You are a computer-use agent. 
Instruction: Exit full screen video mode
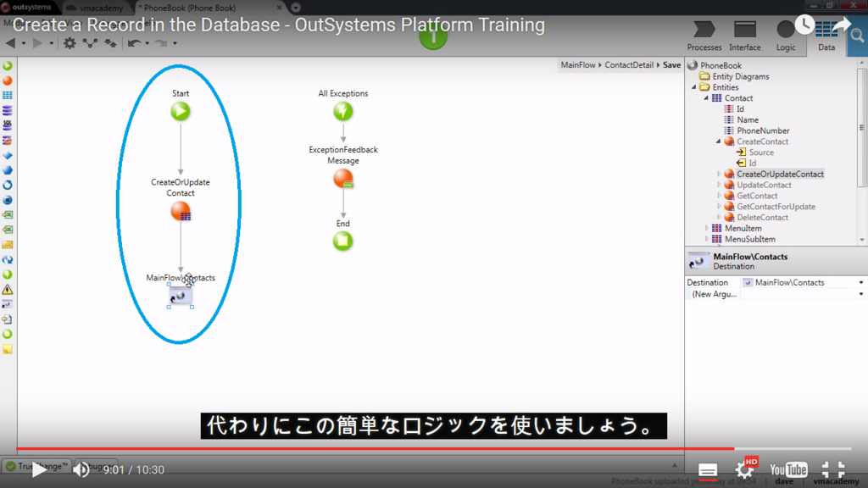coord(832,469)
